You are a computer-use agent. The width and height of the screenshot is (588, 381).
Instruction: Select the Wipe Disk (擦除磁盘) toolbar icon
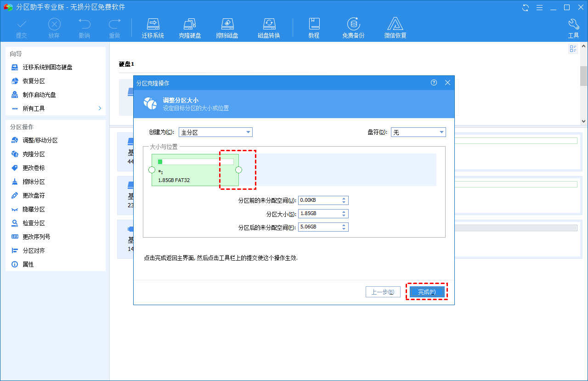[227, 28]
